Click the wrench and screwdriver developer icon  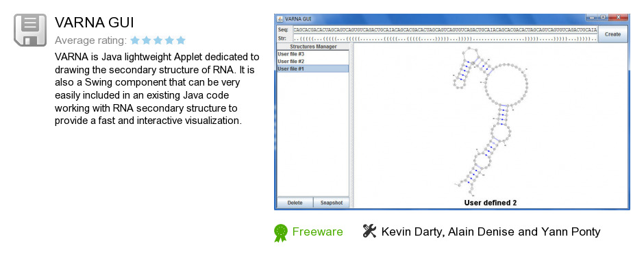click(x=369, y=231)
